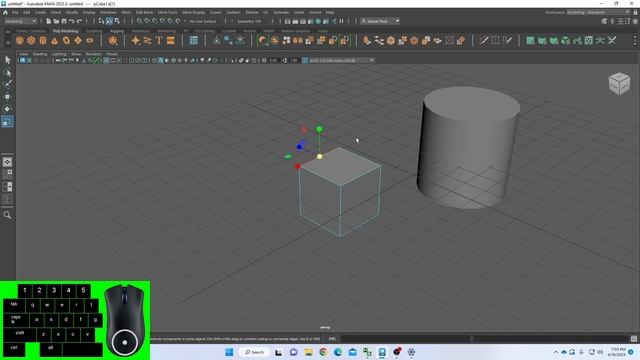Click the open scene folder icon
Viewport: 640px width, 360px height.
pos(56,21)
